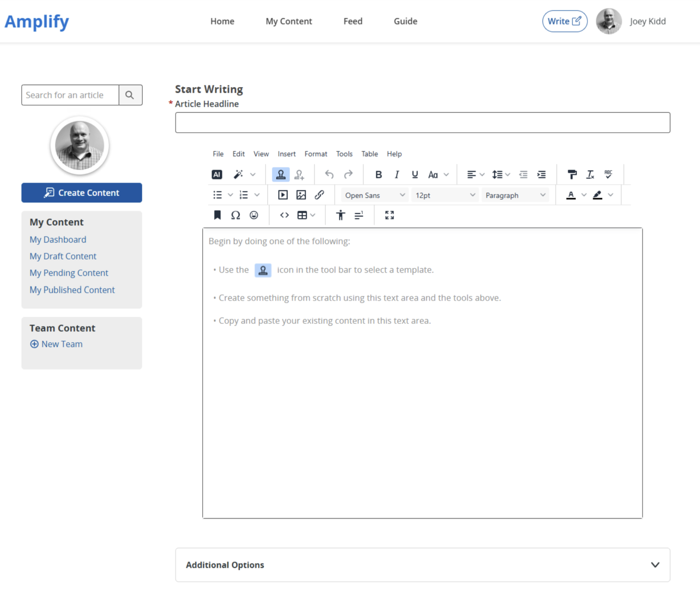700x610 pixels.
Task: Open the Format menu in the editor
Action: click(x=316, y=154)
